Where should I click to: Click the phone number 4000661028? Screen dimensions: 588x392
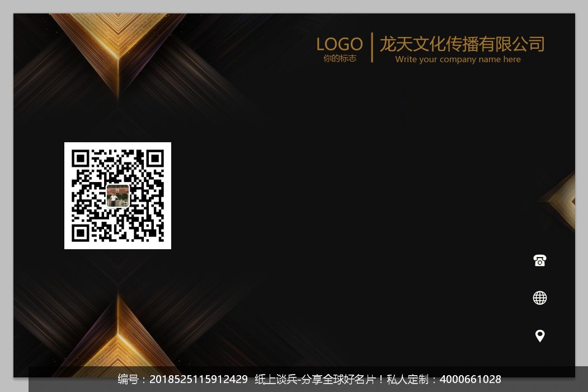[x=471, y=379]
